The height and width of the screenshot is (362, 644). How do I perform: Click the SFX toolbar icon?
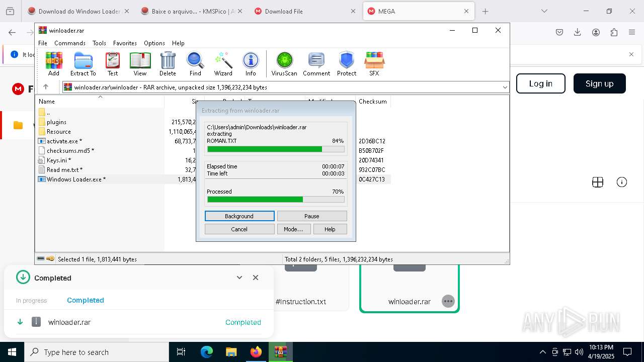[374, 64]
